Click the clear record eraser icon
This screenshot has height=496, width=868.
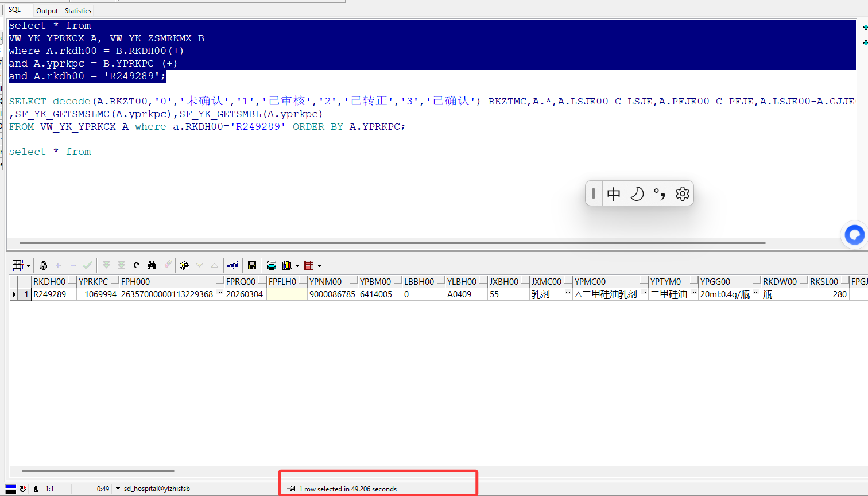(168, 265)
